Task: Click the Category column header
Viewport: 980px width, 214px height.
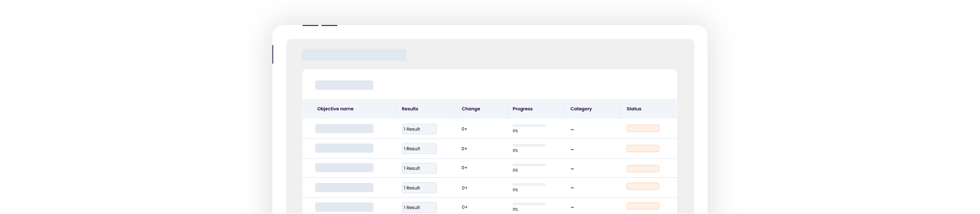Action: (x=581, y=109)
